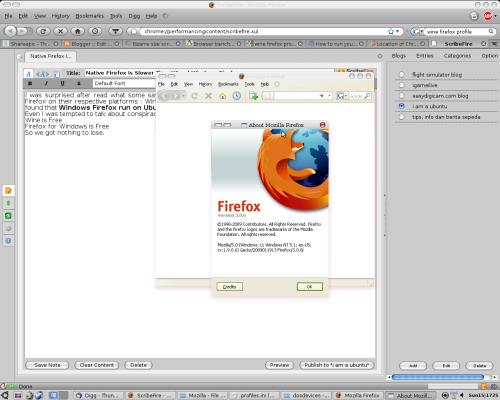Screen dimensions: 500x400
Task: Click the orange note icon in left sidebar
Action: tap(8, 191)
